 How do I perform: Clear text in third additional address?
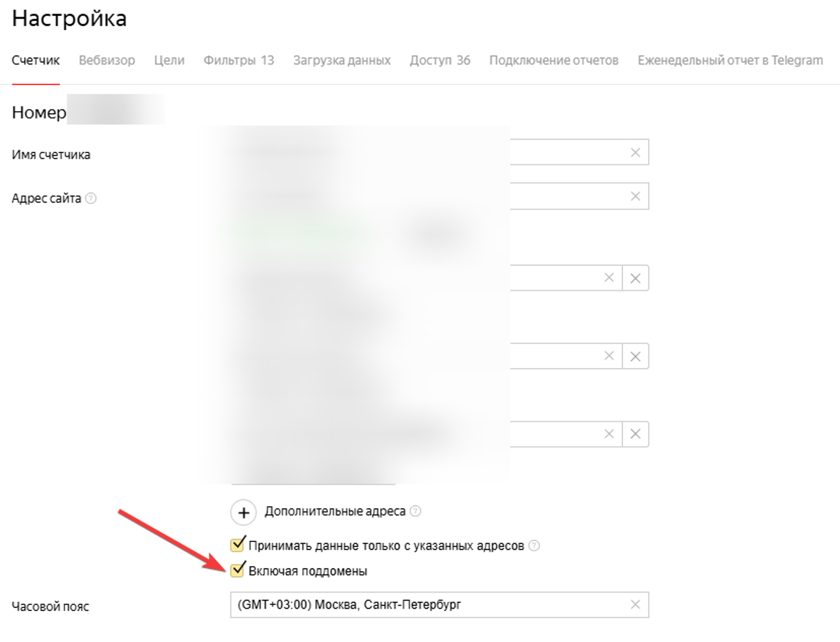coord(609,434)
